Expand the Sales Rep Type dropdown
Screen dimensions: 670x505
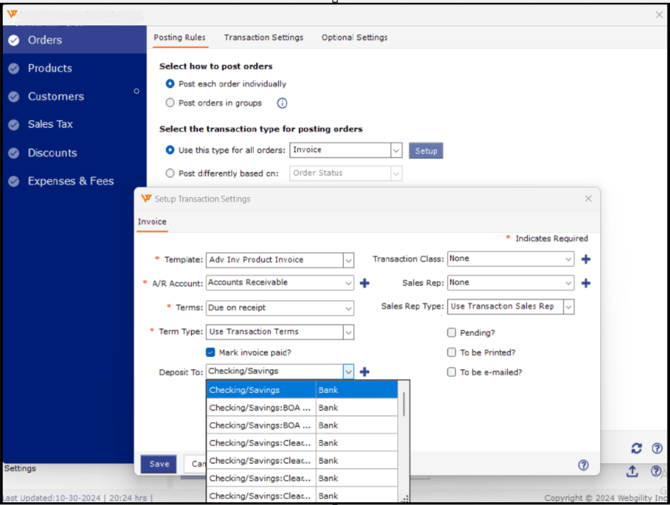coord(568,307)
